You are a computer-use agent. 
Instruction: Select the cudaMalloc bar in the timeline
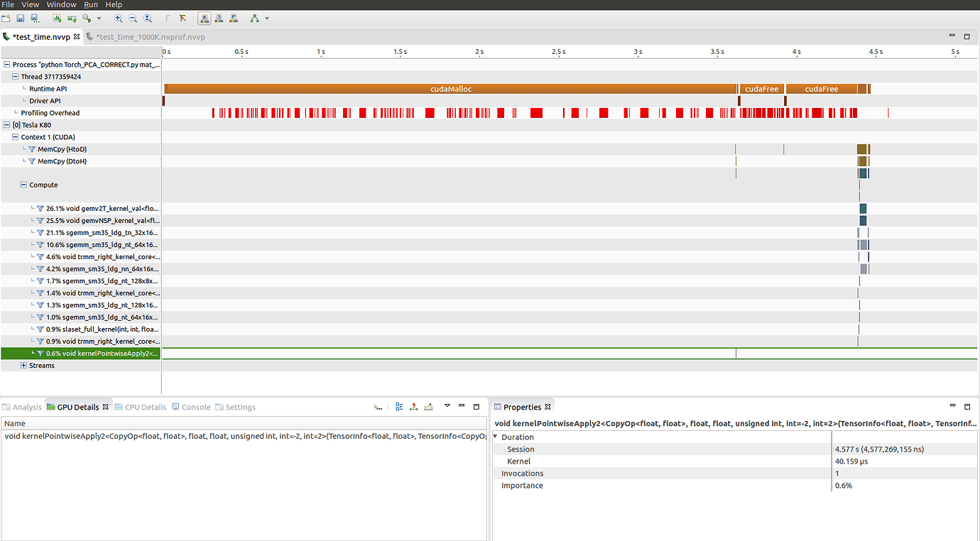pos(450,89)
